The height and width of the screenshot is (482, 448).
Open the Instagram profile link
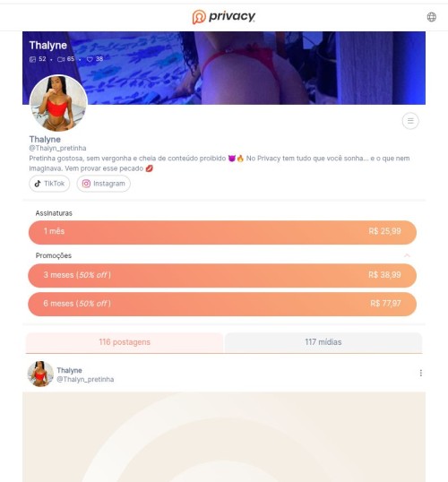tap(104, 184)
